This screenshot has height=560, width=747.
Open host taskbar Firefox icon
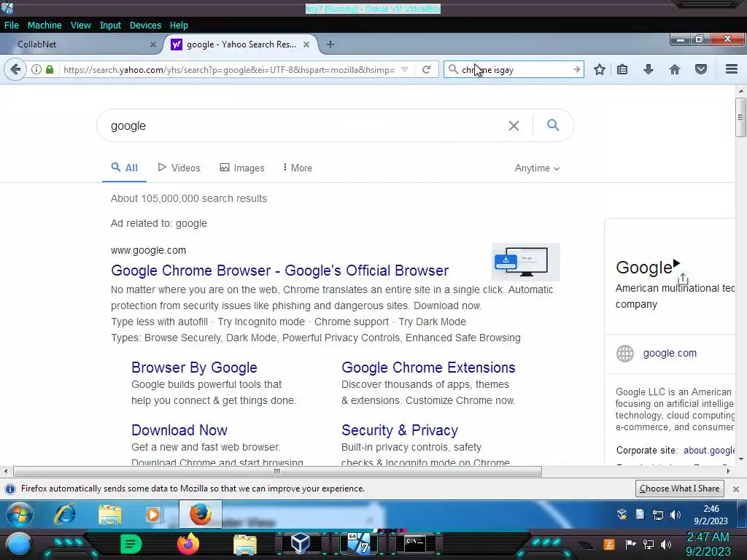(x=187, y=544)
